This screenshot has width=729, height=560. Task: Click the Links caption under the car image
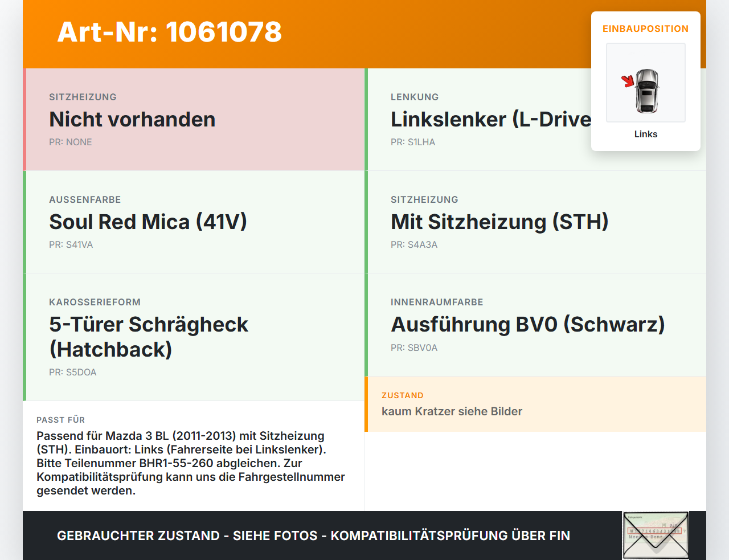pos(646,134)
